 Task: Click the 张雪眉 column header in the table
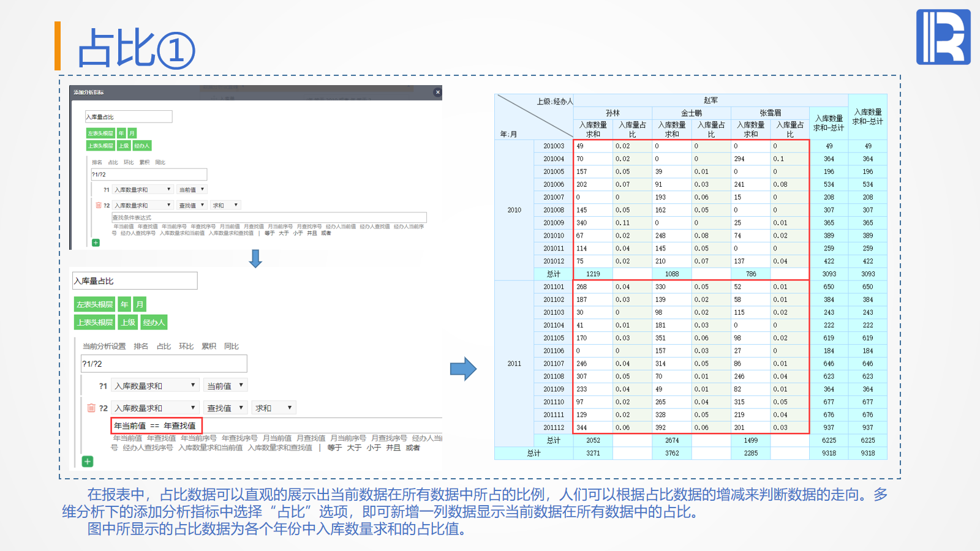[770, 113]
